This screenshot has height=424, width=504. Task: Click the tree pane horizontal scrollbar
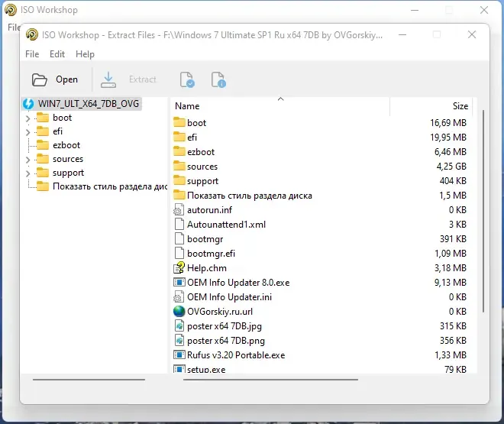89,380
